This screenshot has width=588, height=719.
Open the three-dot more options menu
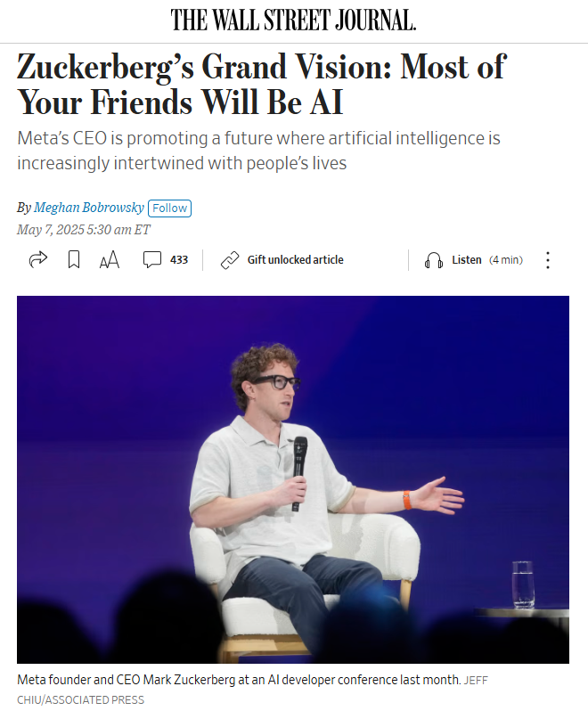click(548, 260)
